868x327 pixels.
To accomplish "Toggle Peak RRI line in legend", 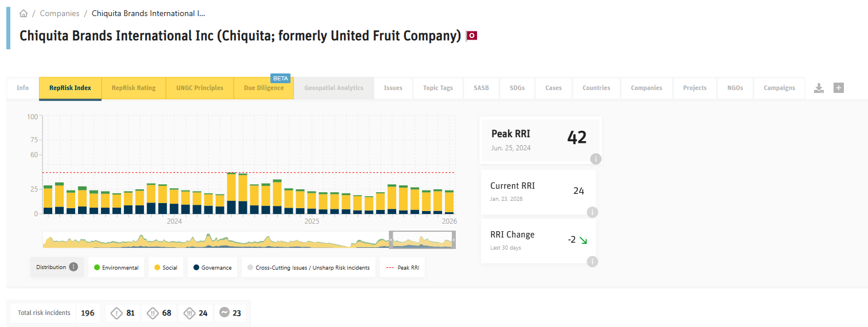I will [x=402, y=267].
